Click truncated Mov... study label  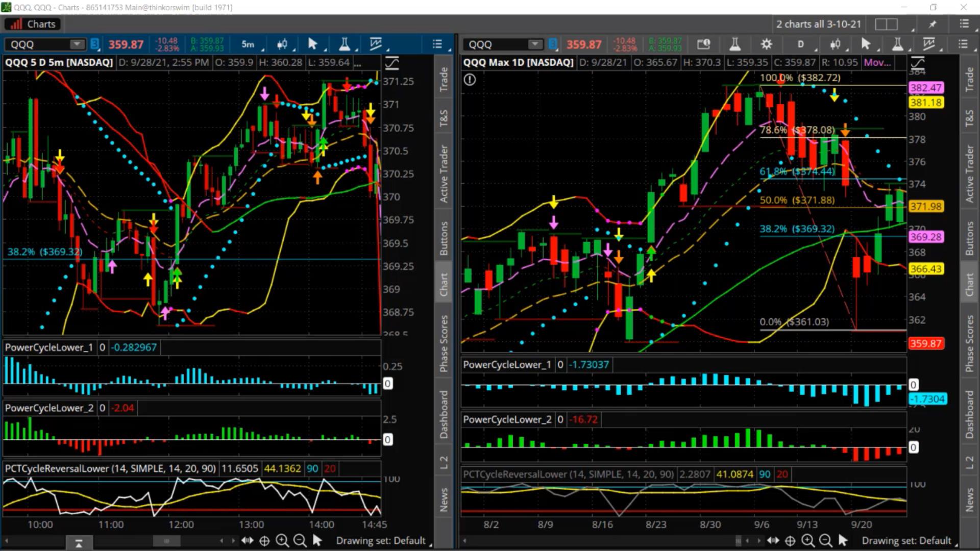(877, 63)
